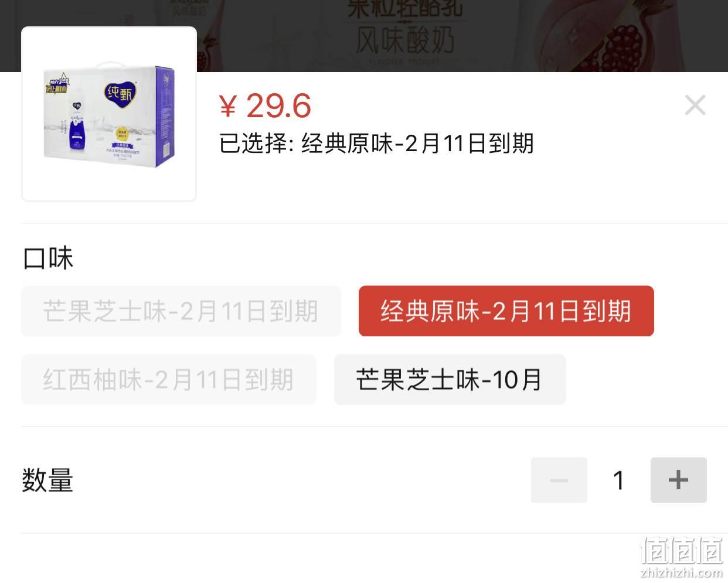Open the 纯甄 product box thumbnail
Viewport: 728px width, 583px height.
coord(109,114)
